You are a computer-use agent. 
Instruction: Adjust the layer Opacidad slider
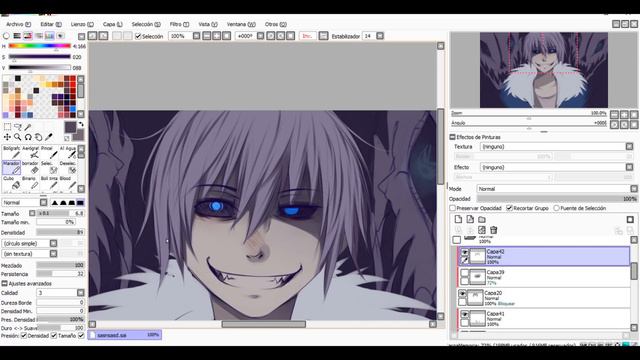pyautogui.click(x=557, y=199)
